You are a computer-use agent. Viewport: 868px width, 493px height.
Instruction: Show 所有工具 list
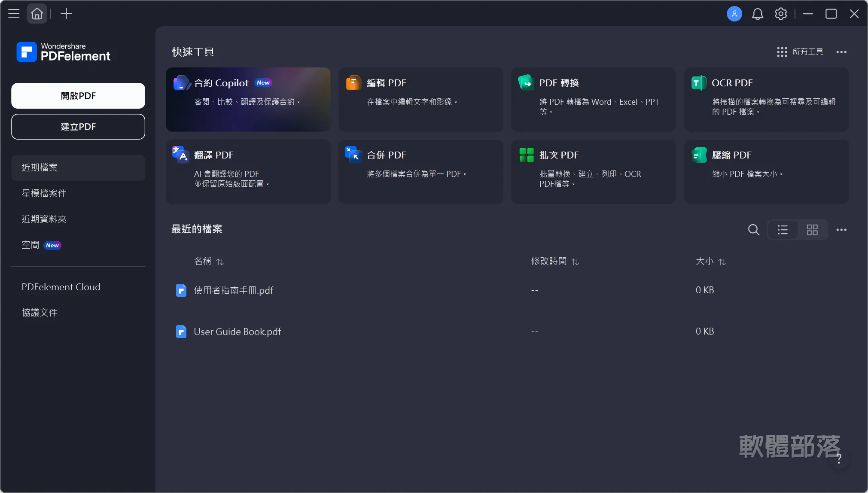coord(800,52)
